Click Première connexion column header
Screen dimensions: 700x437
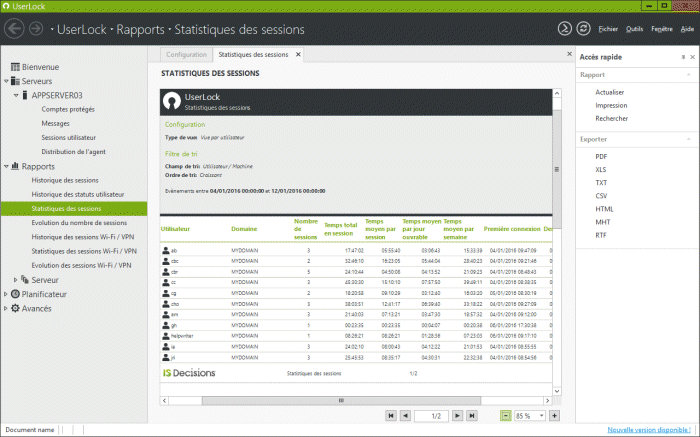[512, 229]
